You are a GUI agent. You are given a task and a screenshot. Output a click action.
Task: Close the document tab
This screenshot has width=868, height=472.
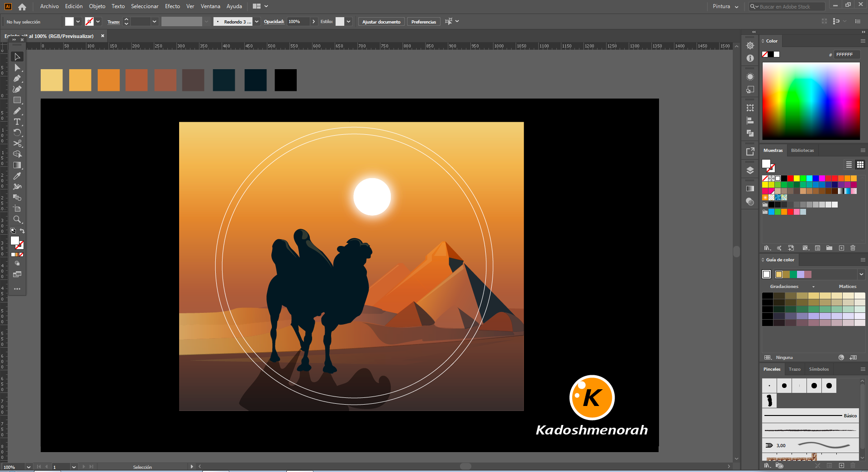point(103,36)
